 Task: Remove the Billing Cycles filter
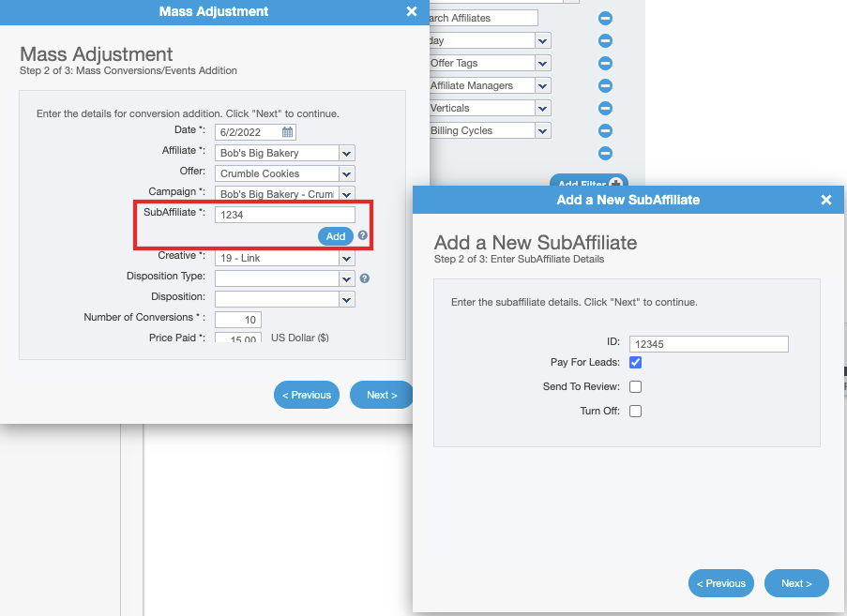(605, 130)
